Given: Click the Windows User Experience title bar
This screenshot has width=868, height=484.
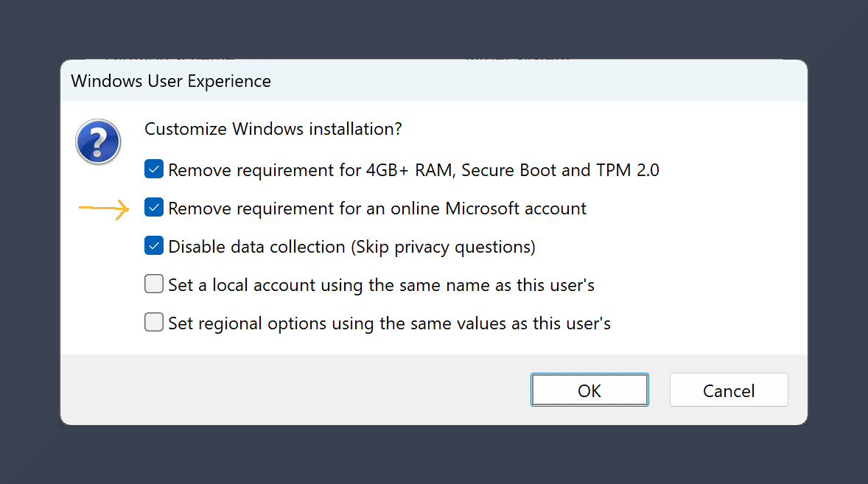Looking at the screenshot, I should pos(434,81).
